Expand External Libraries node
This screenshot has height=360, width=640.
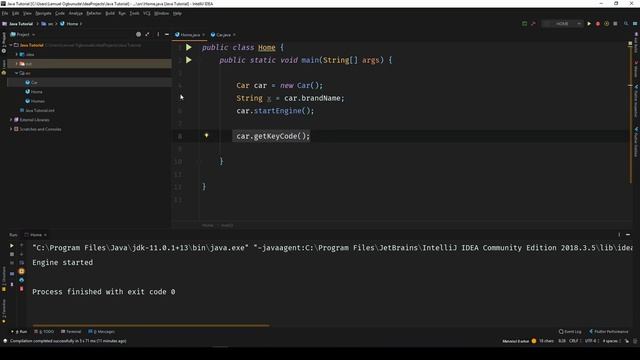11,120
